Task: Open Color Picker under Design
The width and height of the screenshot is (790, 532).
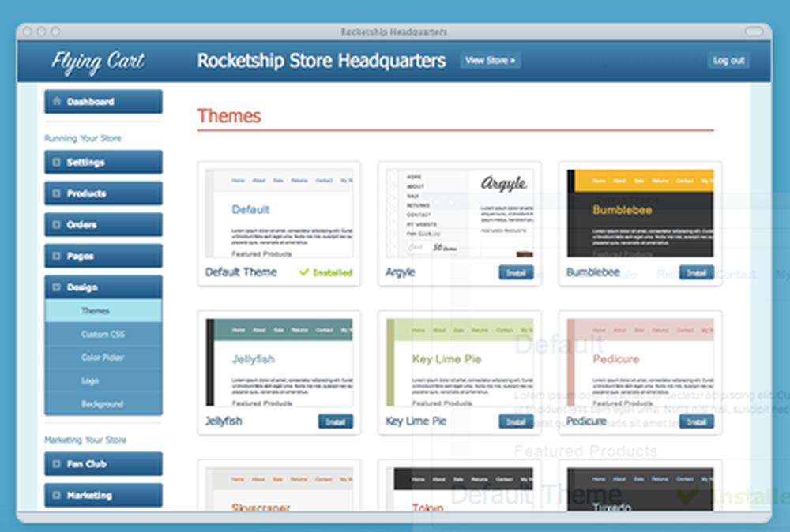Action: (103, 357)
